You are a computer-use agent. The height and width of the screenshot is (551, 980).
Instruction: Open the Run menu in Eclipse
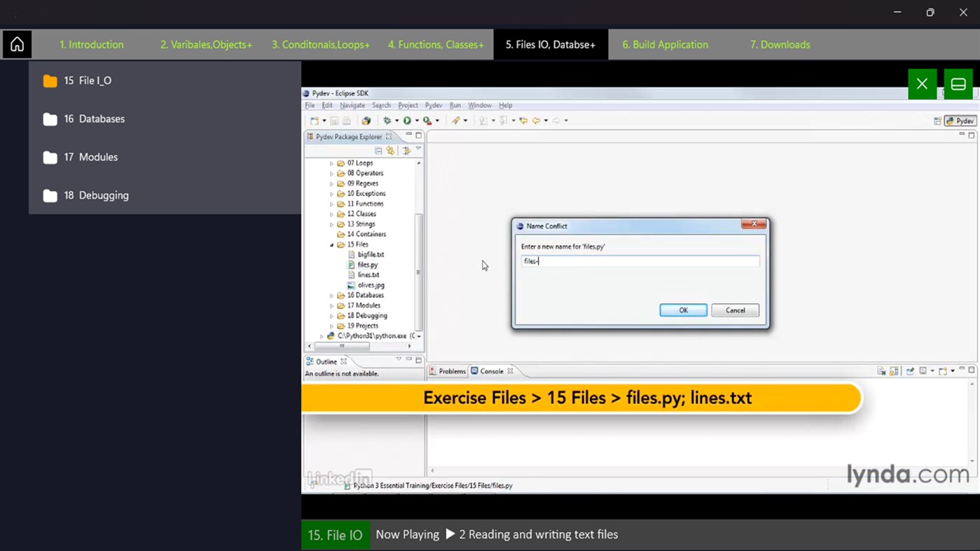[455, 105]
